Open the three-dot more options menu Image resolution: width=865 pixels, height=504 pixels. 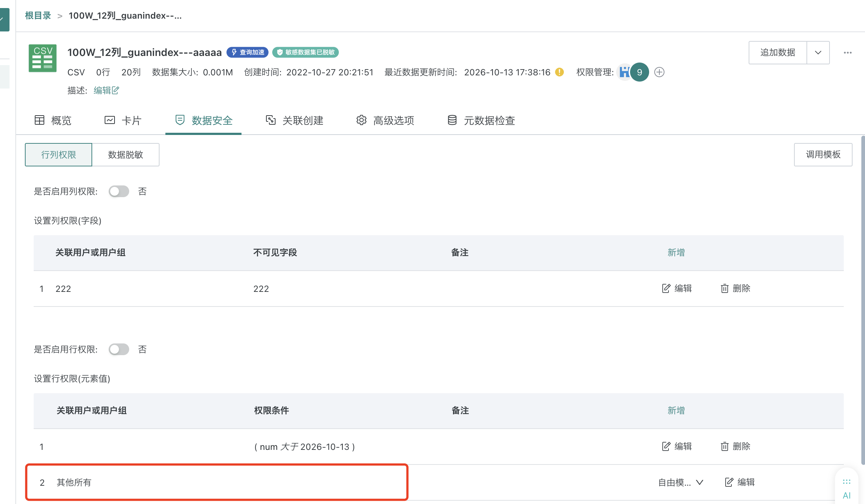point(847,53)
